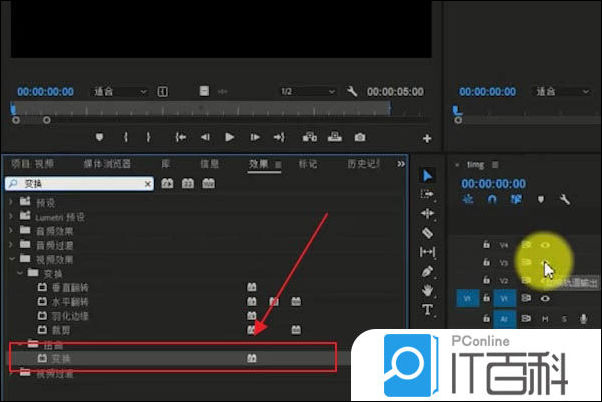
Task: Toggle linked selection in timeline
Action: point(516,199)
